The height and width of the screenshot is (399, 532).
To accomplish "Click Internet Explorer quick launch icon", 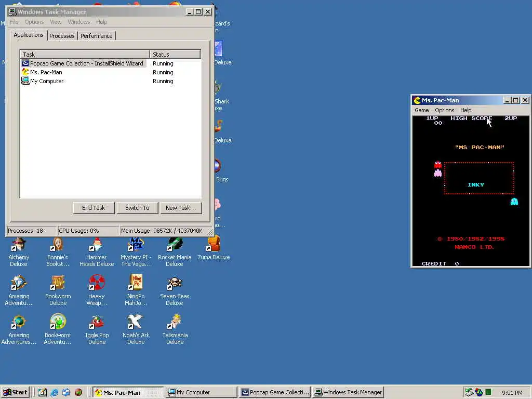I will point(54,392).
